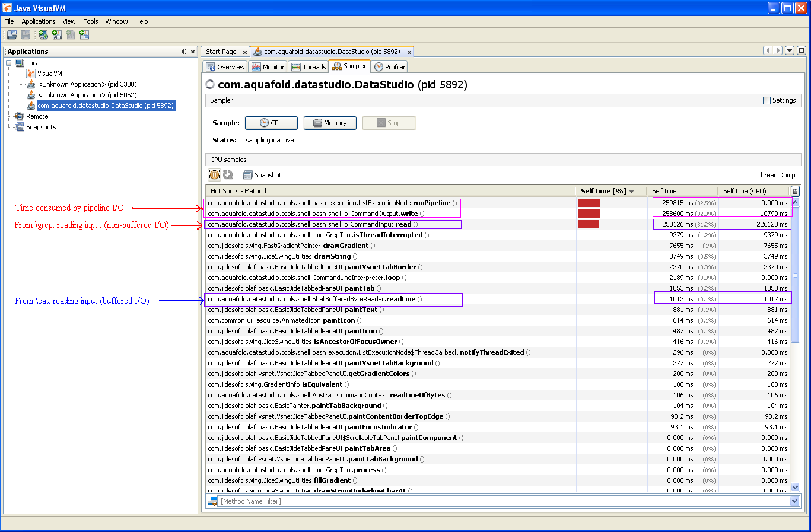Image resolution: width=811 pixels, height=532 pixels.
Task: Collapse the Local node in Applications tree
Action: (x=9, y=63)
